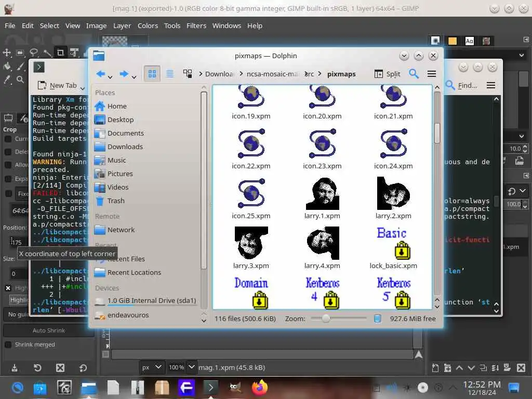Open the Windows menu in GIMP
The width and height of the screenshot is (532, 399).
[x=227, y=25]
